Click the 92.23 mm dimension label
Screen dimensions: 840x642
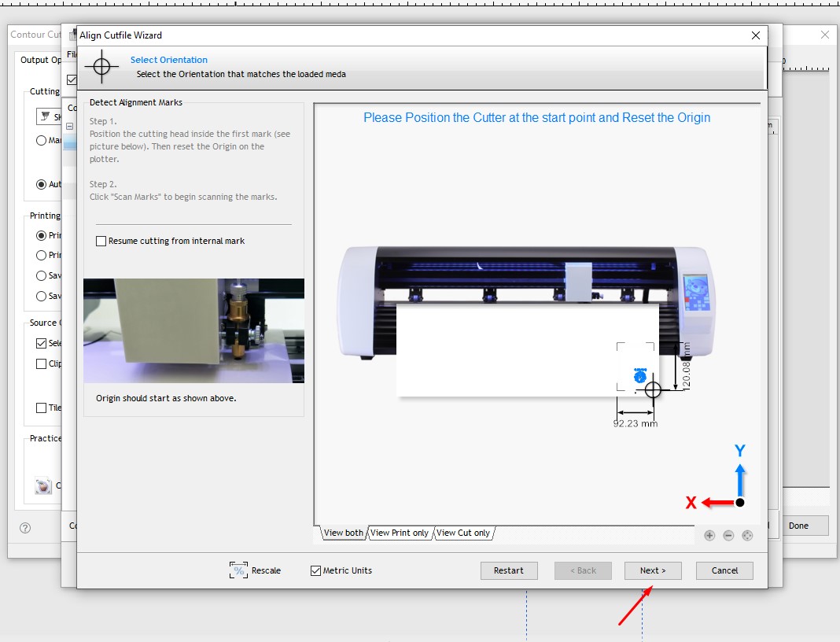point(636,423)
